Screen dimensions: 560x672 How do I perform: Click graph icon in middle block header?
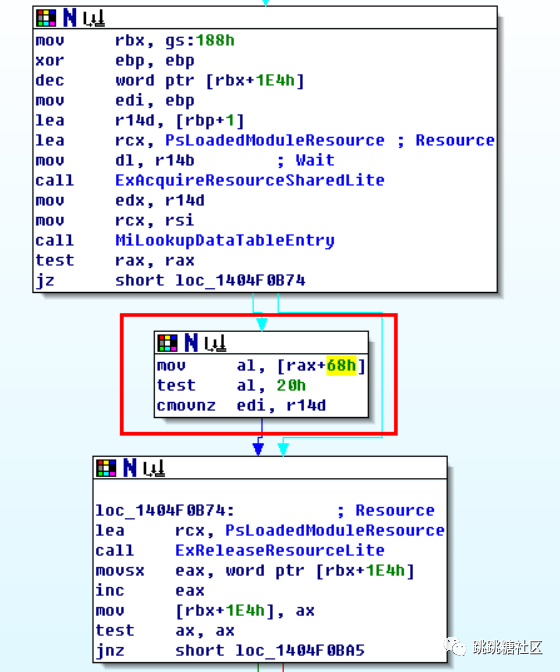216,344
